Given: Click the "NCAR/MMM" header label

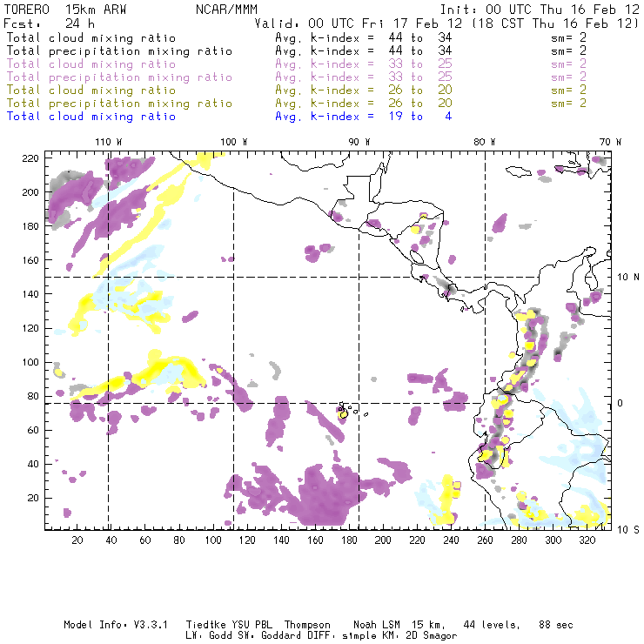Looking at the screenshot, I should [226, 10].
